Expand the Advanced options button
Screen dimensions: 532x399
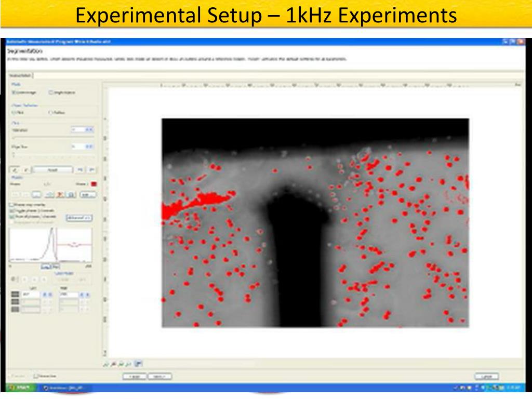[79, 218]
